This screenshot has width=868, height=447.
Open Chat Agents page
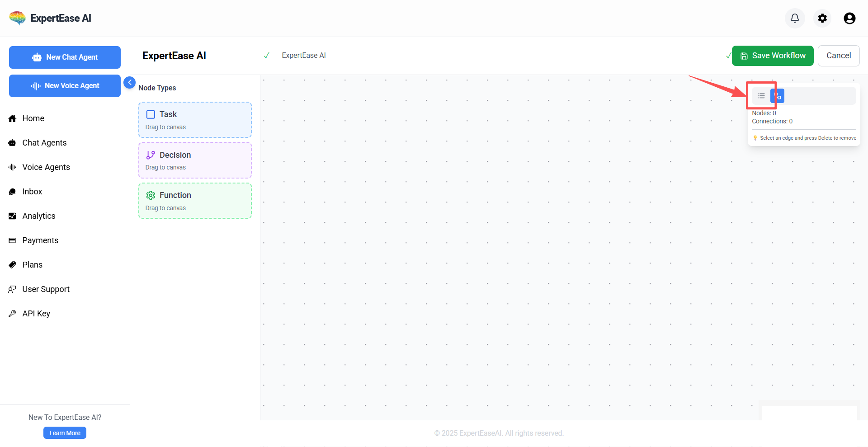tap(44, 143)
